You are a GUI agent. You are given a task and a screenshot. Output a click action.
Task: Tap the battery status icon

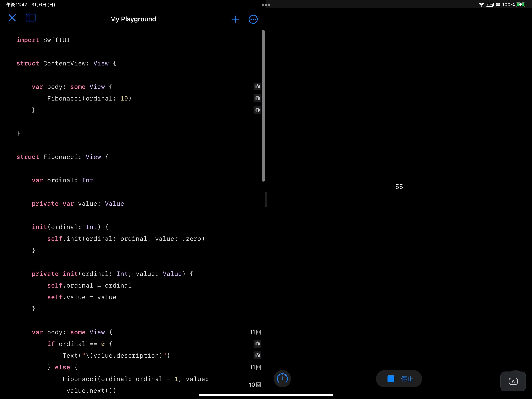pyautogui.click(x=521, y=5)
